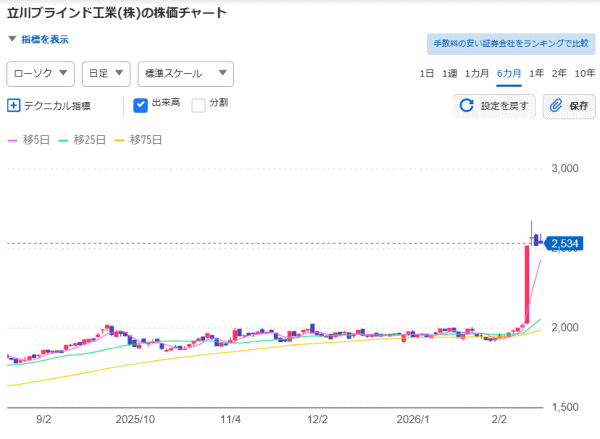Click the 保存 save button
This screenshot has height=439, width=600.
(x=569, y=106)
